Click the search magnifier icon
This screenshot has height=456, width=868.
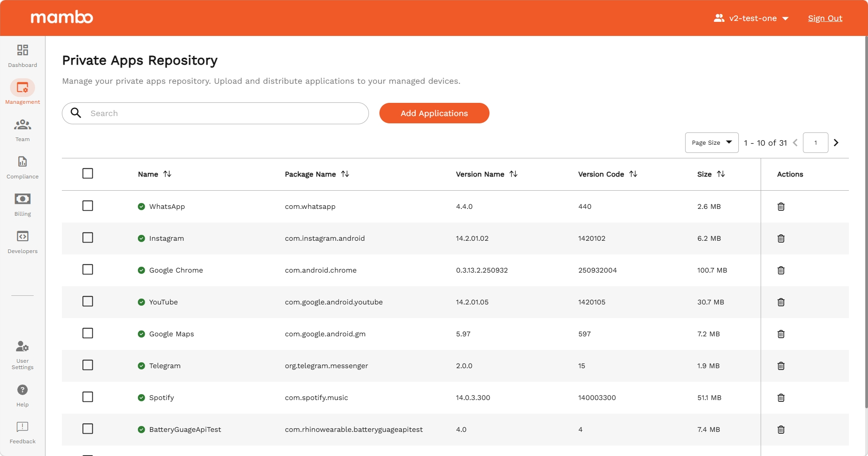click(76, 113)
